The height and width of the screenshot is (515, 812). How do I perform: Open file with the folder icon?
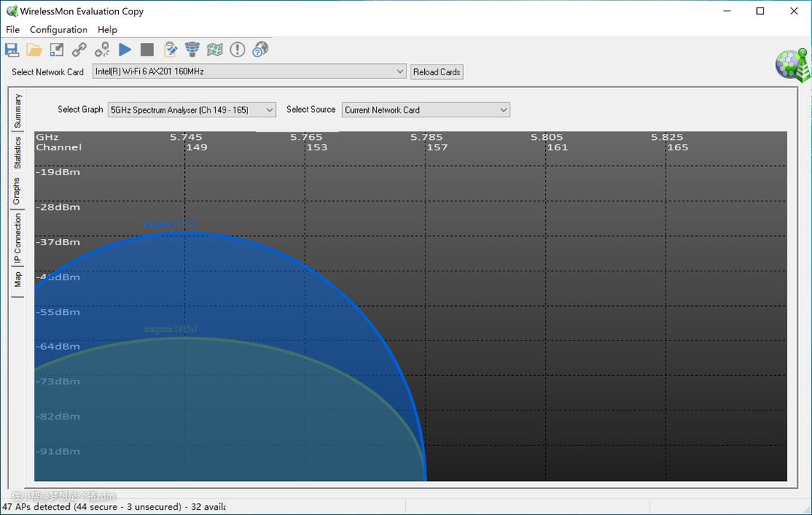35,50
